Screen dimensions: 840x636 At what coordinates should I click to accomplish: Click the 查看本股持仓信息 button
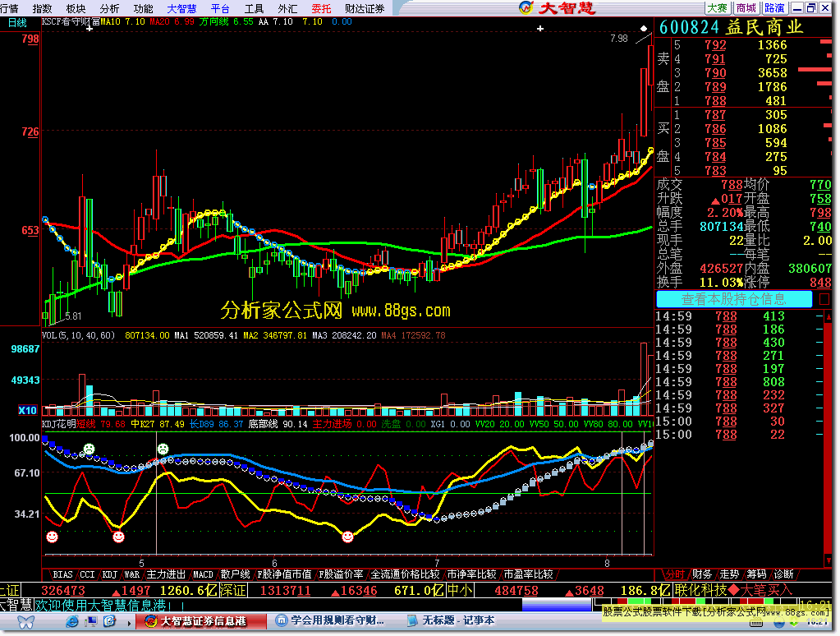coord(734,299)
